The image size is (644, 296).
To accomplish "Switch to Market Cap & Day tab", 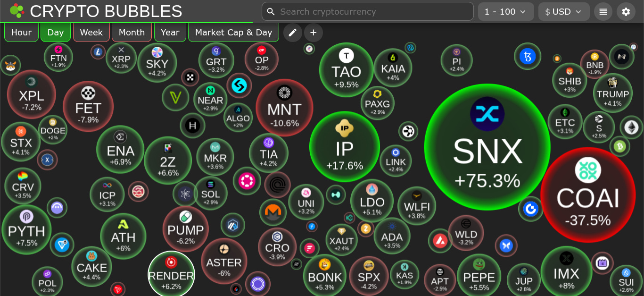I will click(234, 33).
